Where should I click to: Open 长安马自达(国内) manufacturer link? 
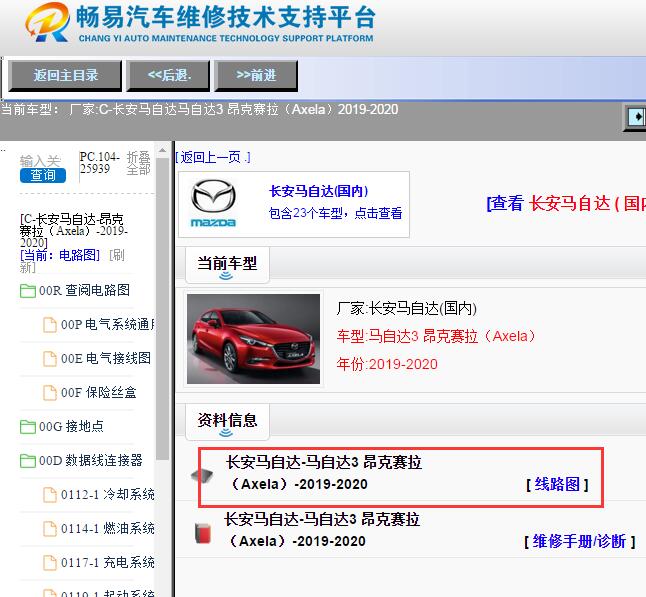318,191
